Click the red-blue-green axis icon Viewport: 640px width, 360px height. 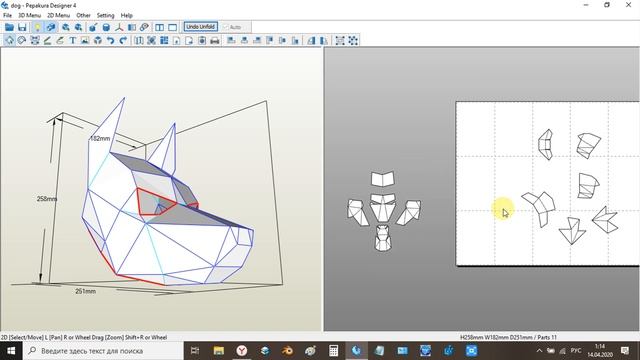pos(119,27)
